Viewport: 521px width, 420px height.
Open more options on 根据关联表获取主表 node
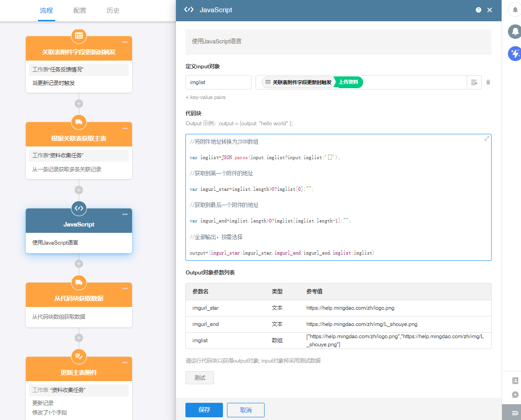[x=125, y=128]
